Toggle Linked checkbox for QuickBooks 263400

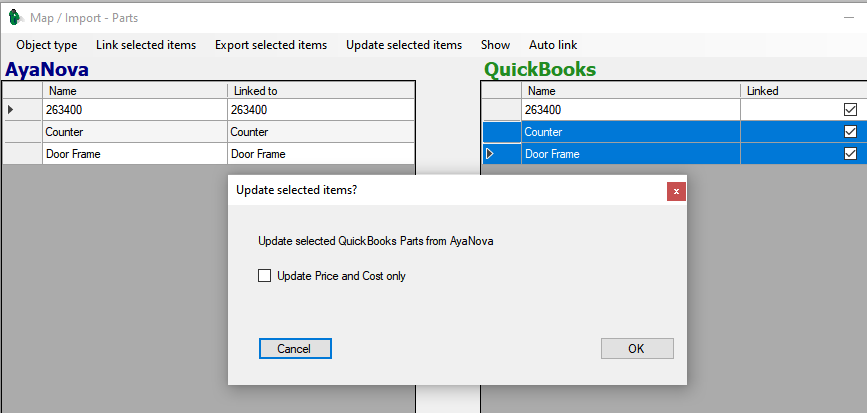coord(850,110)
